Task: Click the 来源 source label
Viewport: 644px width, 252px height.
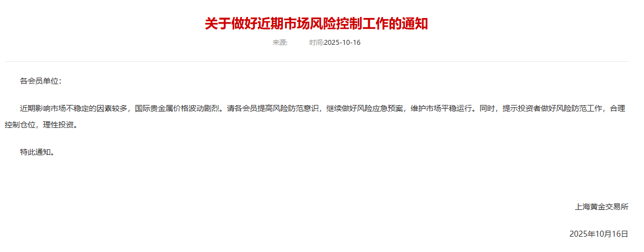Action: (279, 43)
